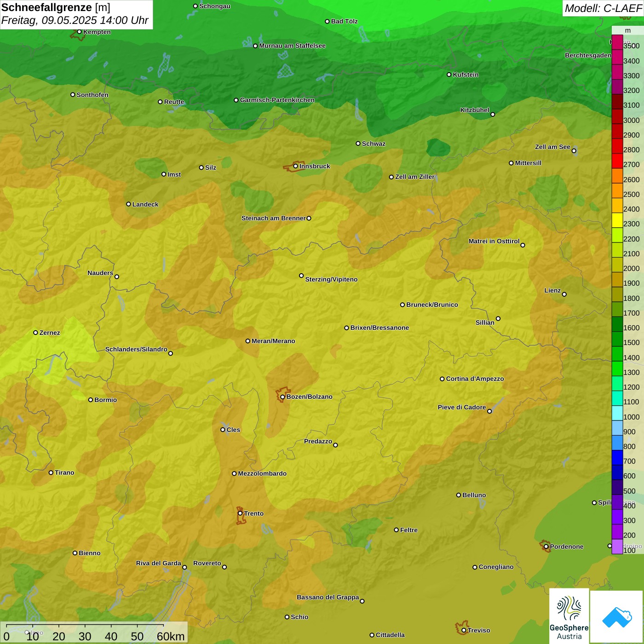The image size is (644, 644).
Task: Click the Murnau am Staffelsee label
Action: coord(292,46)
